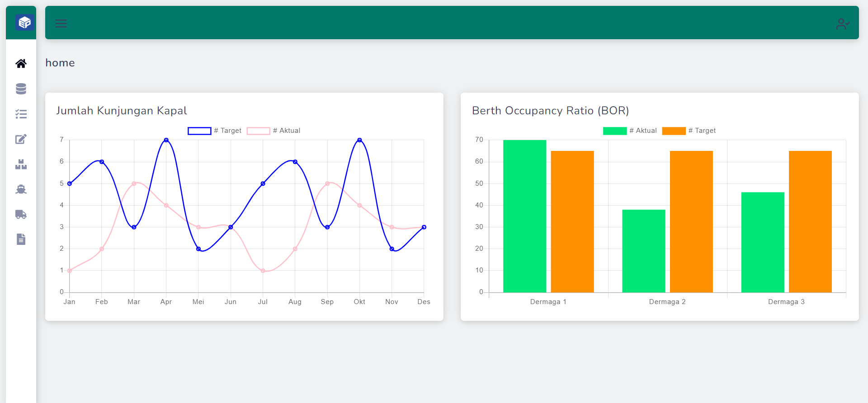Select the checklist tasks icon in the sidebar
Screen dimensions: 868x403
[21, 114]
